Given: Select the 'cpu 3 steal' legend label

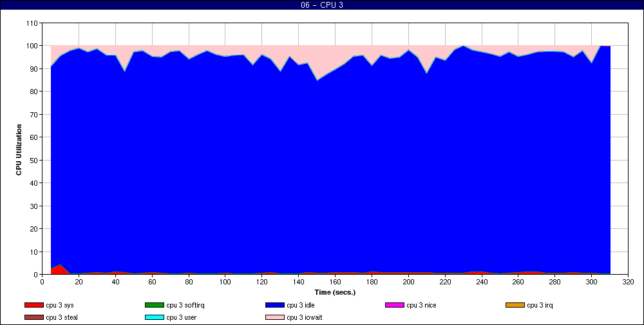Looking at the screenshot, I should click(62, 318).
